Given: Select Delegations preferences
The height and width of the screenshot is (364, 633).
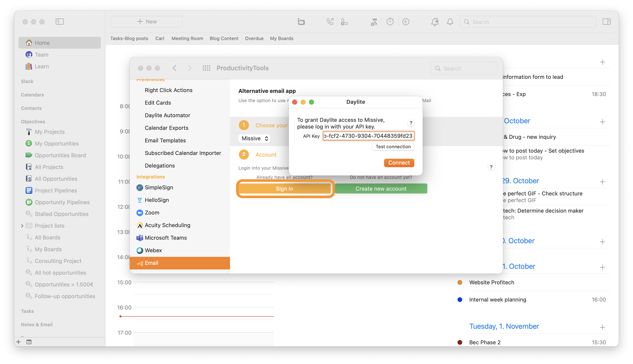Looking at the screenshot, I should [x=160, y=165].
